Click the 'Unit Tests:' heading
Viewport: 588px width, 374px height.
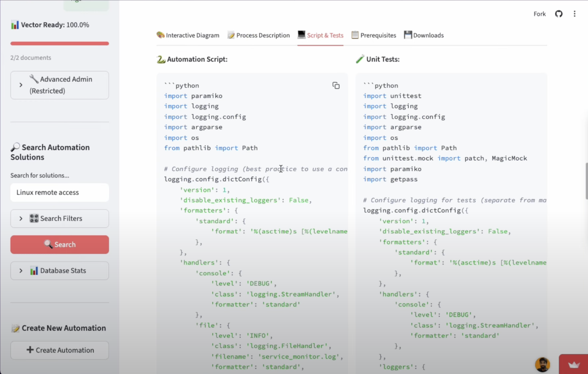point(383,59)
